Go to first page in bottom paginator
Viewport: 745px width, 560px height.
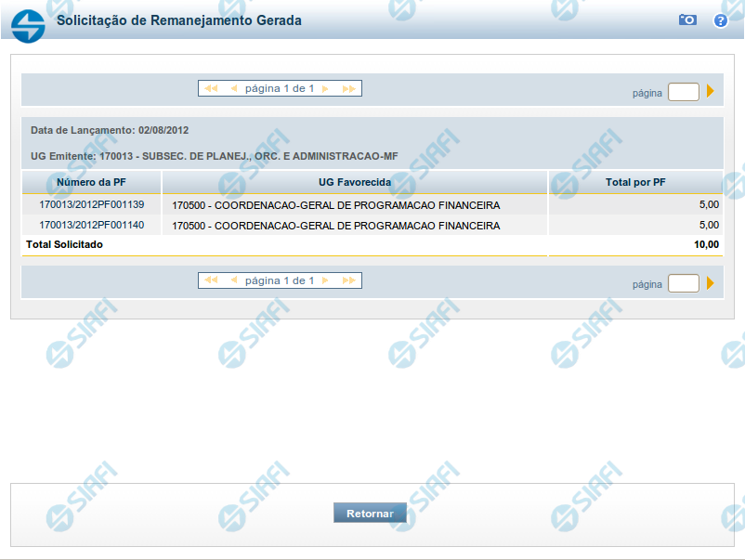coord(211,280)
